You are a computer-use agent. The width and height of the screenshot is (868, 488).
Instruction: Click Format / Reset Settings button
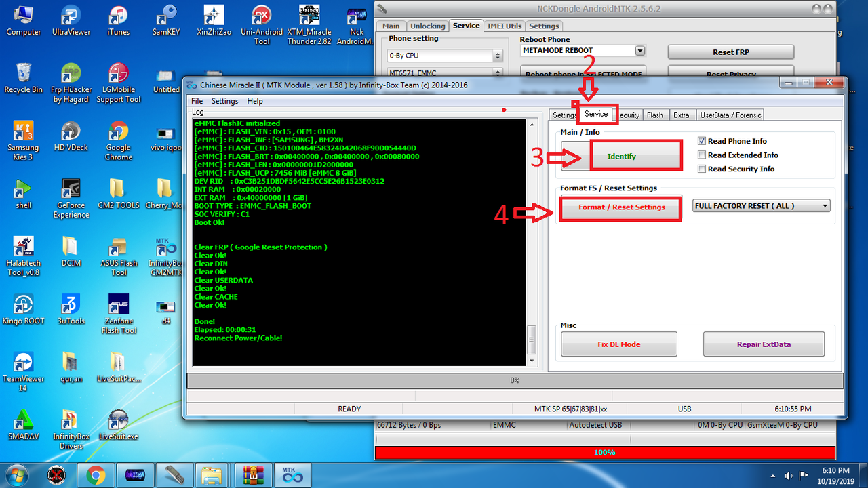pos(621,207)
